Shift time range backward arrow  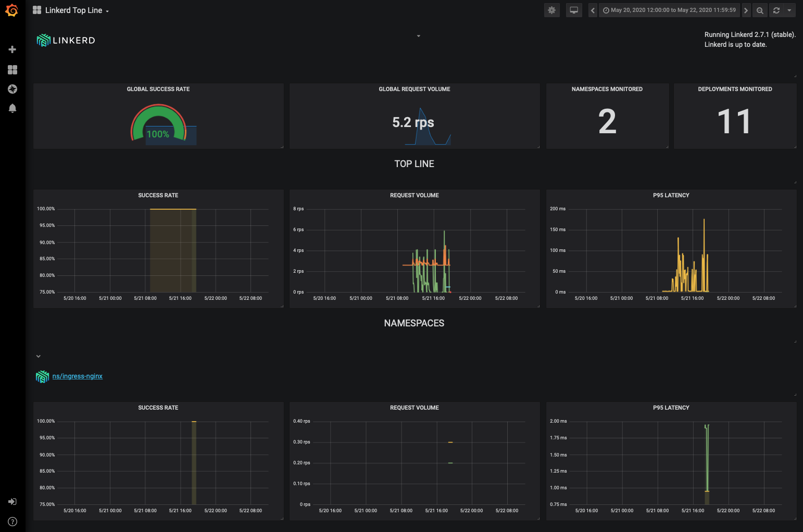pyautogui.click(x=593, y=10)
